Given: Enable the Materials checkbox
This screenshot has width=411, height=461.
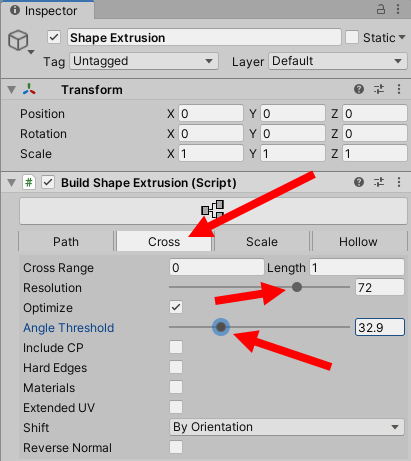Looking at the screenshot, I should tap(176, 387).
